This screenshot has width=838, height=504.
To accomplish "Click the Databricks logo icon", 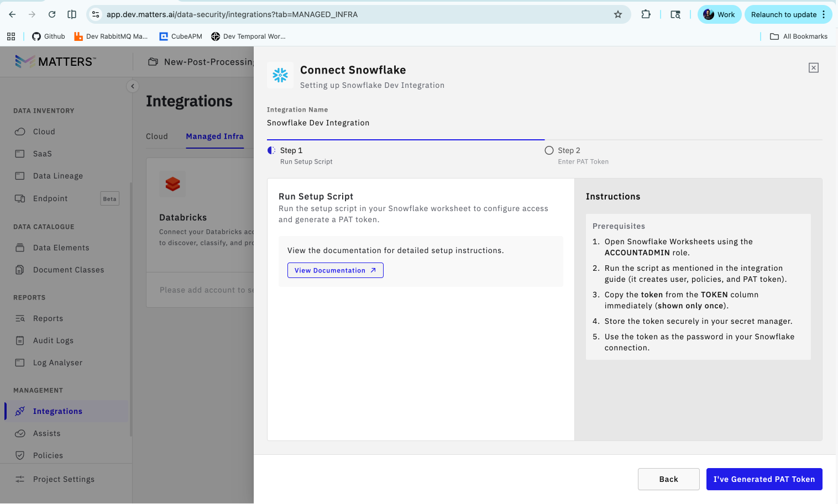I will pos(172,184).
